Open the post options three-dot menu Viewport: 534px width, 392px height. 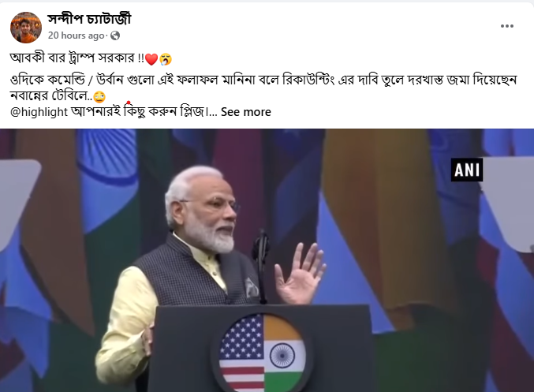[x=506, y=26]
